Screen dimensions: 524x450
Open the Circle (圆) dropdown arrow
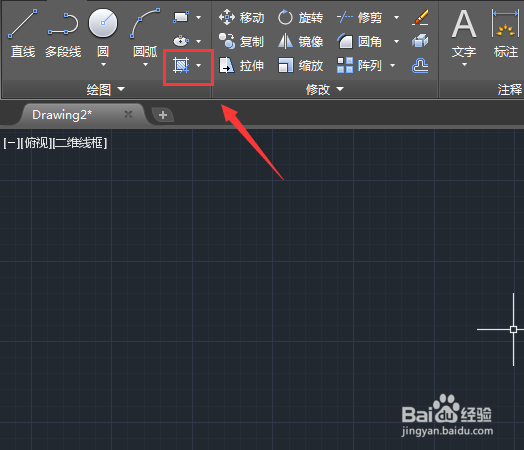click(x=103, y=64)
